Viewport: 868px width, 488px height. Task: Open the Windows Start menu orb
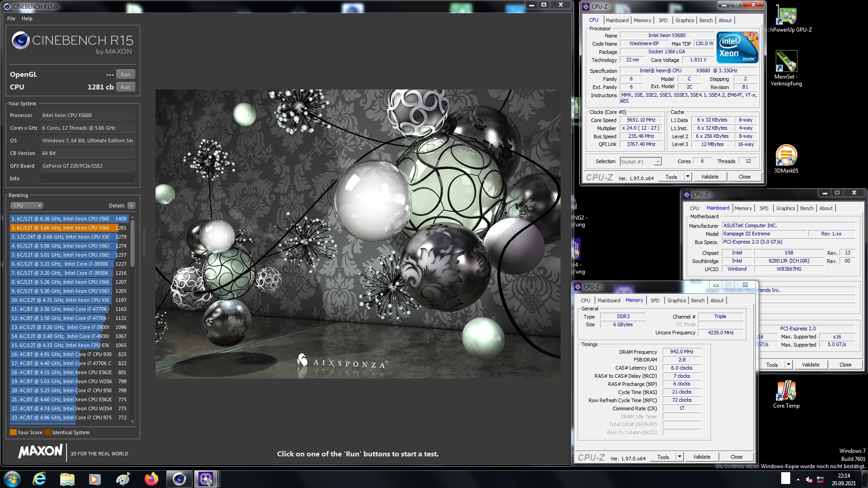pyautogui.click(x=12, y=479)
